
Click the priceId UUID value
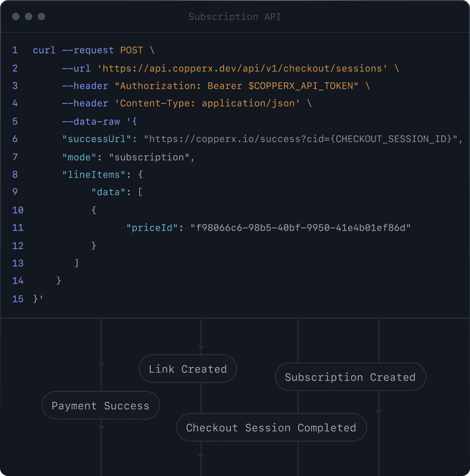(x=301, y=227)
